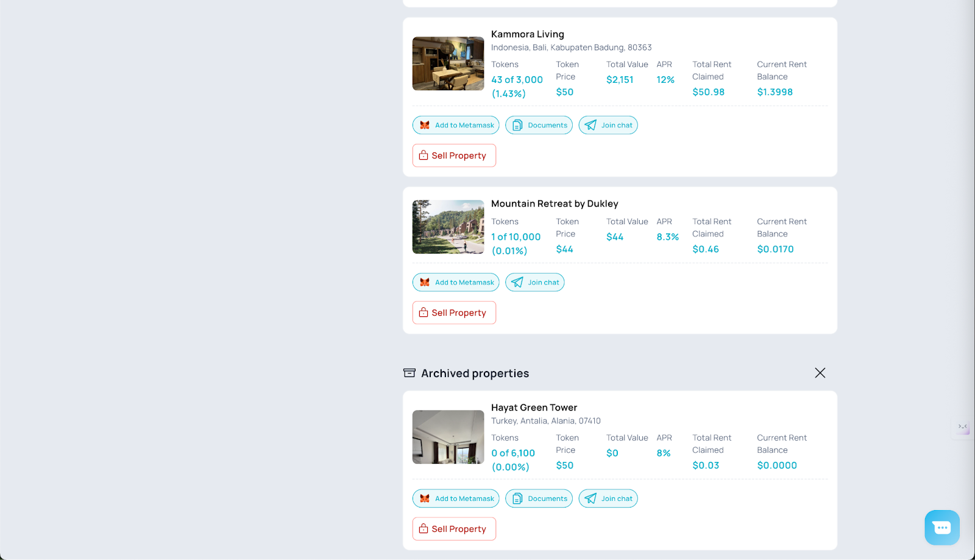Click Sell Property under Hayat Green Tower
Screen dimensions: 975x560
pyautogui.click(x=454, y=529)
